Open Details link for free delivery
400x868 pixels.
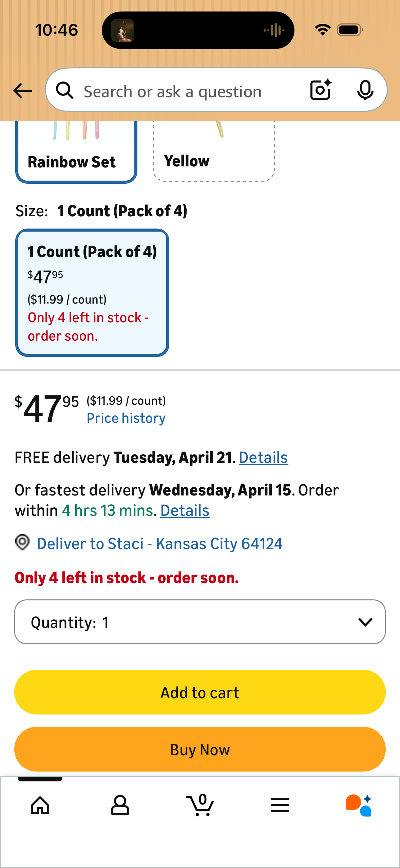[x=264, y=457]
